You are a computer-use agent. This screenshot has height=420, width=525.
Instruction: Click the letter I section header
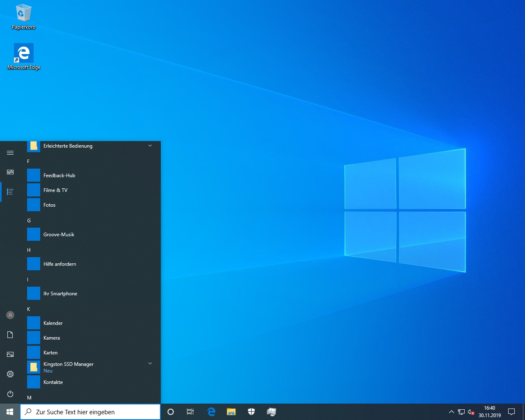[x=28, y=280]
